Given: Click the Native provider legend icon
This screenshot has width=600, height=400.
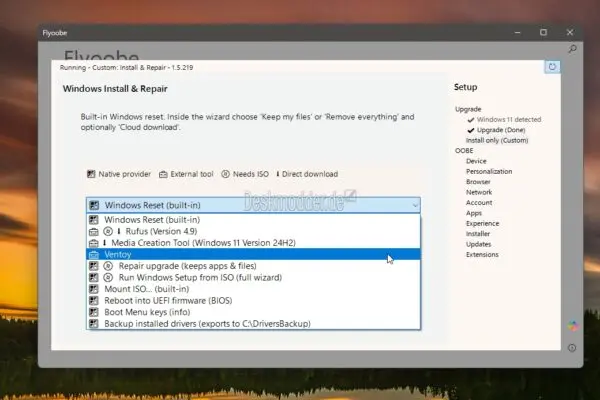Looking at the screenshot, I should tap(91, 174).
